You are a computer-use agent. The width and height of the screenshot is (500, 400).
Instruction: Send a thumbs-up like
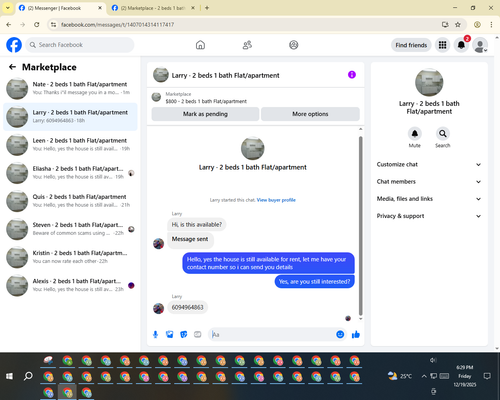click(356, 334)
